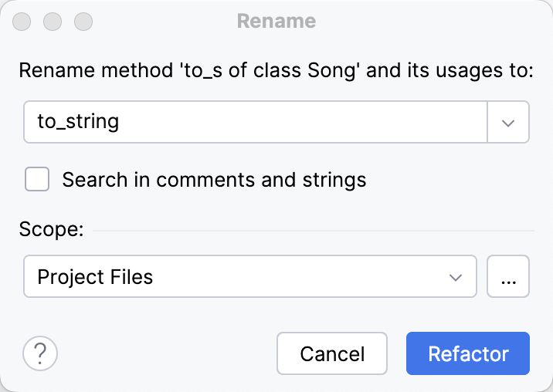Click the 'Rename method to_s' description label
The height and width of the screenshot is (392, 553).
pyautogui.click(x=276, y=71)
